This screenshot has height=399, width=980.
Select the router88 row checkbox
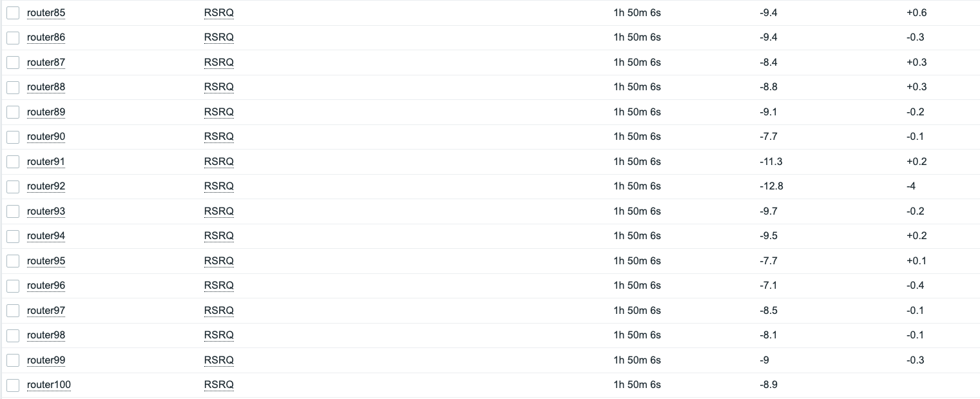(x=13, y=87)
